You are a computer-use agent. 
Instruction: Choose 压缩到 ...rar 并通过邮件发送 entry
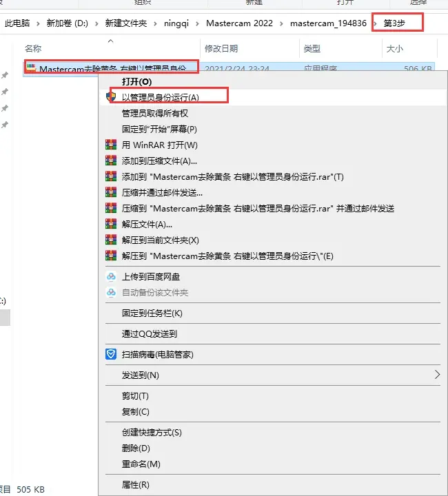tap(258, 208)
